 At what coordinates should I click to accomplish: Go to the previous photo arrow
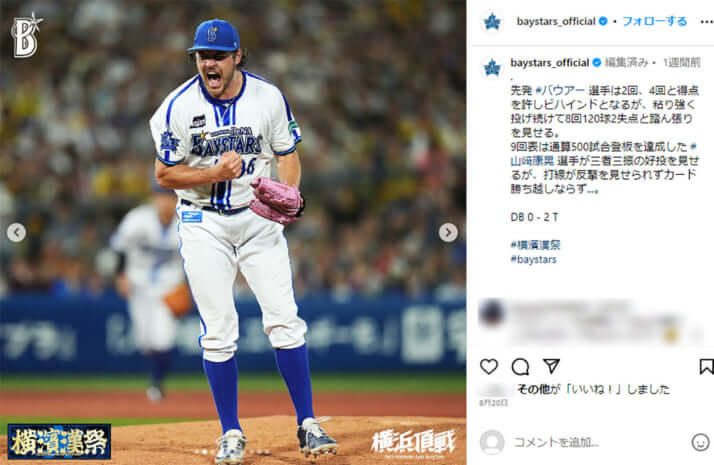pyautogui.click(x=16, y=232)
